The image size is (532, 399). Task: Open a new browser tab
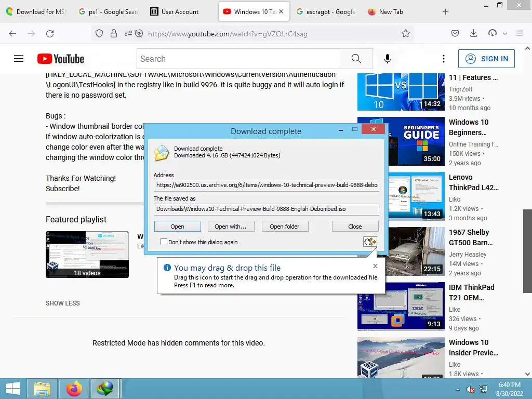(445, 12)
